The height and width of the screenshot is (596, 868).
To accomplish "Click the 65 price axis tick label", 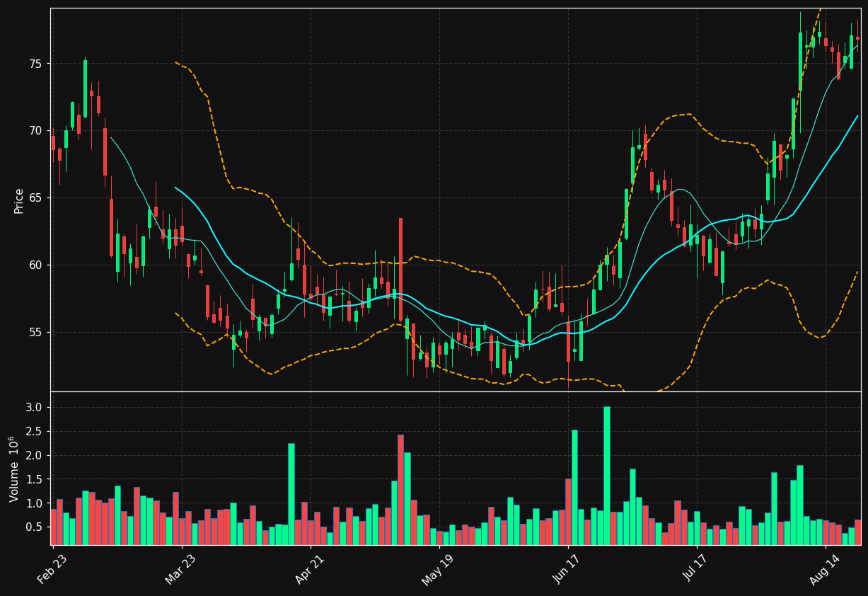I will [x=35, y=198].
